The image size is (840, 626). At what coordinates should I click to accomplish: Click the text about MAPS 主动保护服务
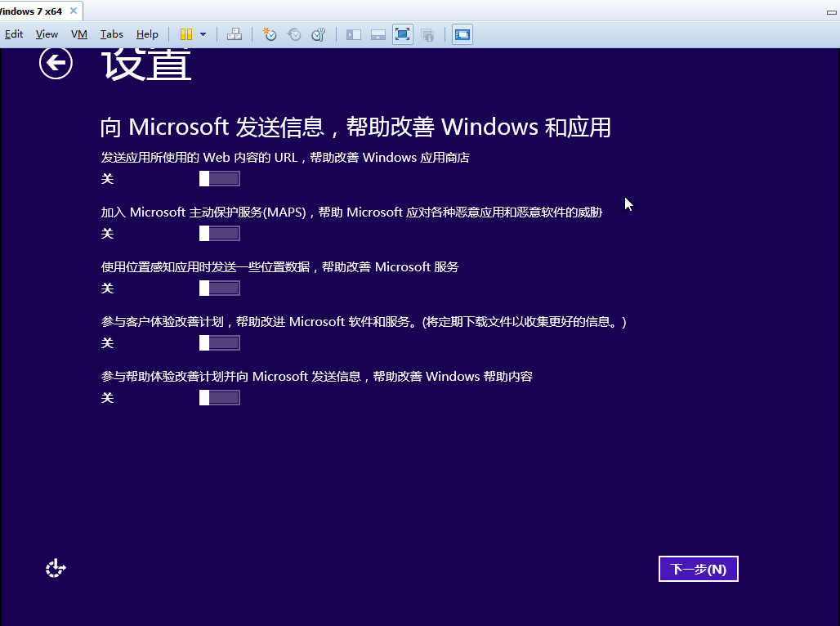(351, 212)
